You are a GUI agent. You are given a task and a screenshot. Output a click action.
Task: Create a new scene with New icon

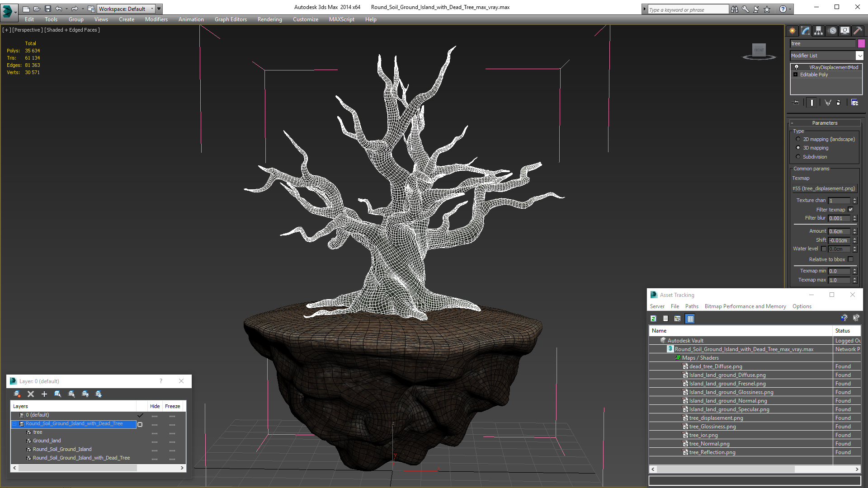click(26, 9)
